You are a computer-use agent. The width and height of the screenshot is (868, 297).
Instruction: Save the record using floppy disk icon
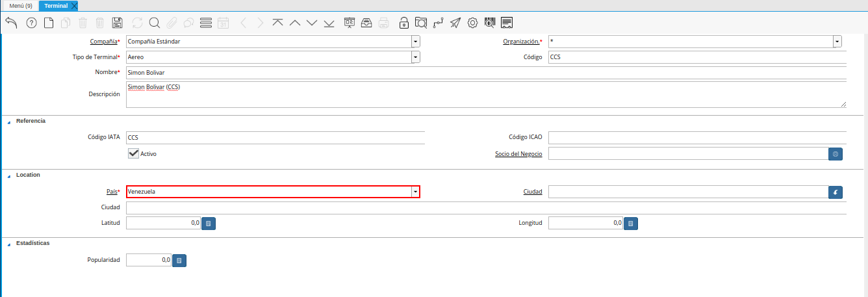pyautogui.click(x=118, y=23)
